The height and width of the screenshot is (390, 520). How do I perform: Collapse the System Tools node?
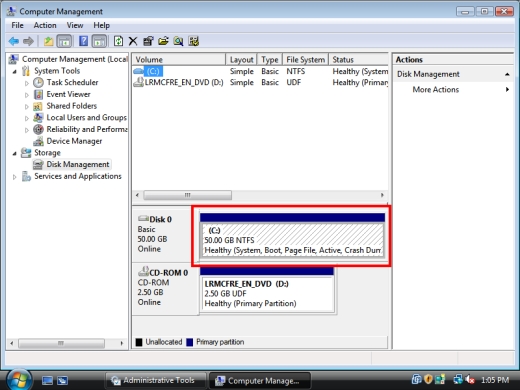14,71
